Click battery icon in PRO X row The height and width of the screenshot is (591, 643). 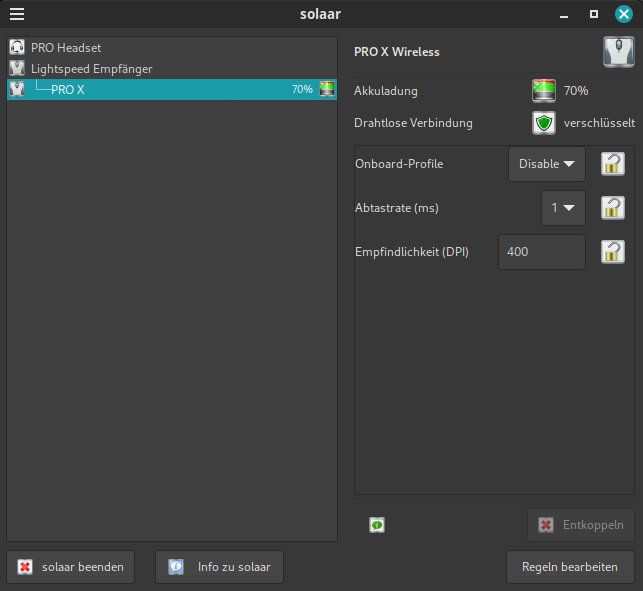click(x=327, y=90)
